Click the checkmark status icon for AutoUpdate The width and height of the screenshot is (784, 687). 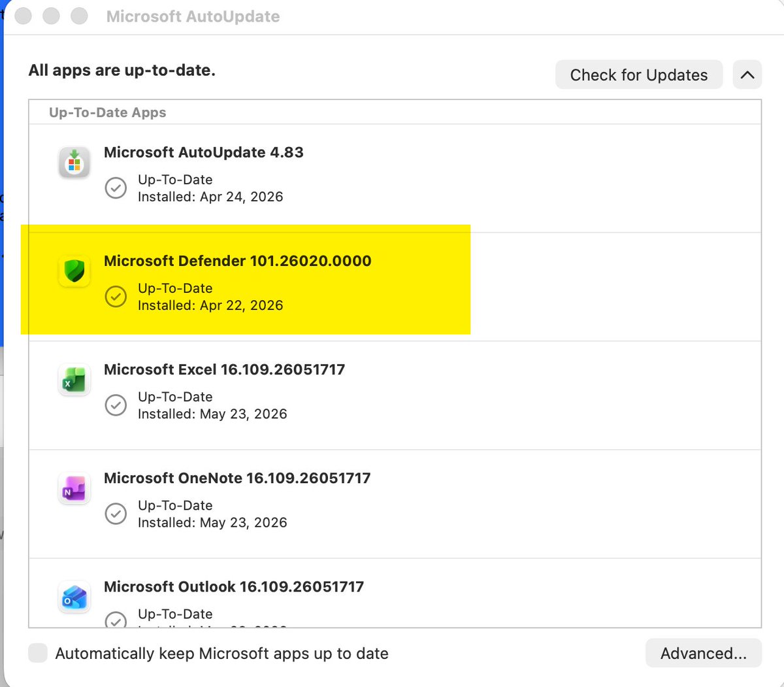tap(116, 188)
